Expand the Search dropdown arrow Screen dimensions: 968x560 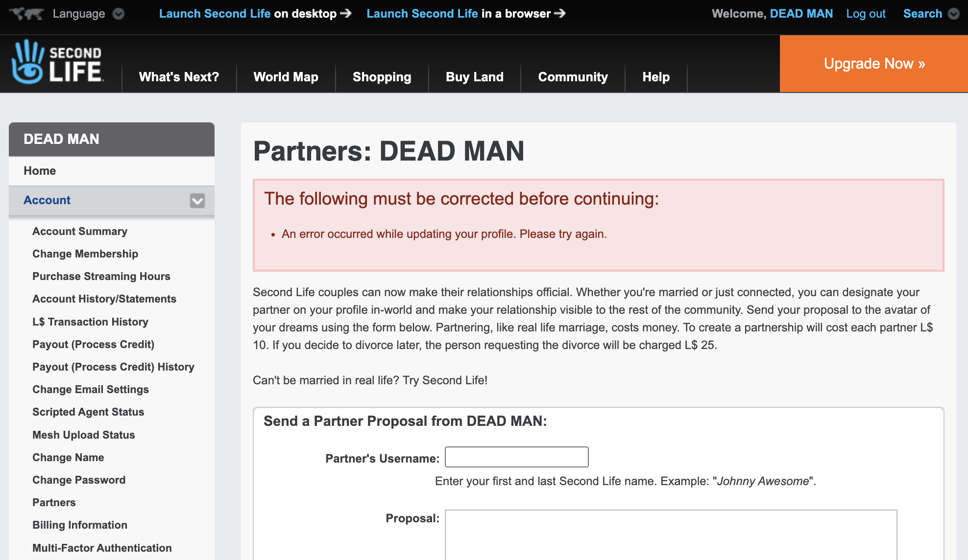point(953,14)
